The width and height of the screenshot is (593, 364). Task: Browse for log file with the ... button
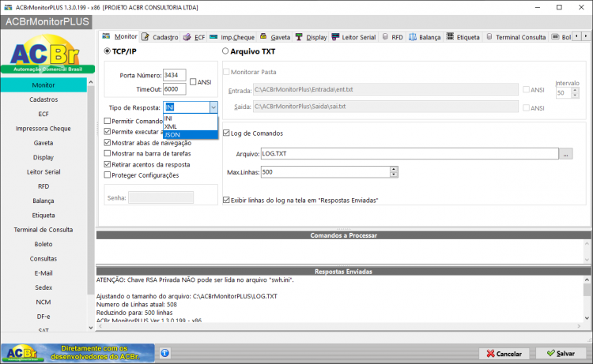[x=565, y=154]
